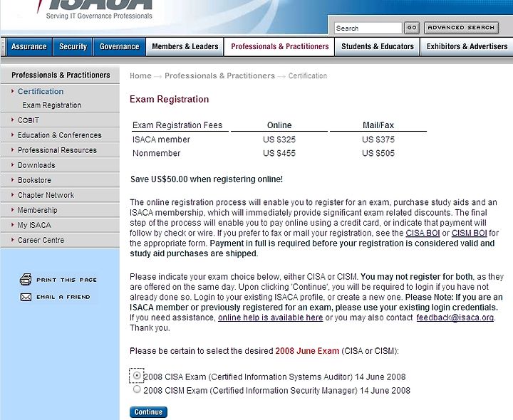
Task: Click the 2008 June Exam red text
Action: click(307, 351)
